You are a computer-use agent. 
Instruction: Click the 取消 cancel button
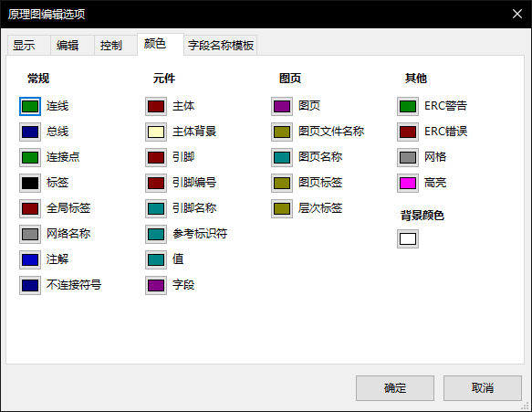(x=483, y=388)
